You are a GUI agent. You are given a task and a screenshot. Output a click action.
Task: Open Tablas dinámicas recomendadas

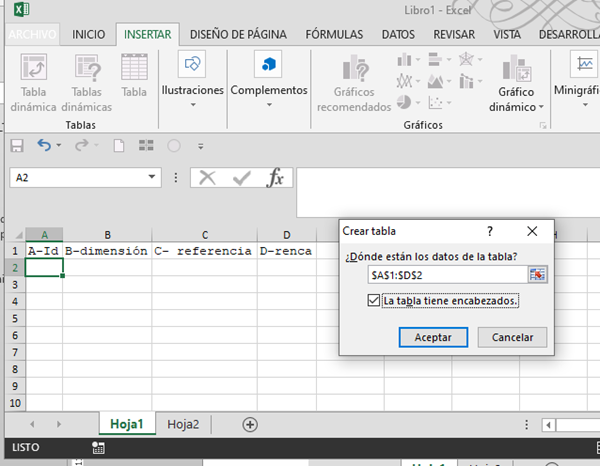pyautogui.click(x=86, y=83)
